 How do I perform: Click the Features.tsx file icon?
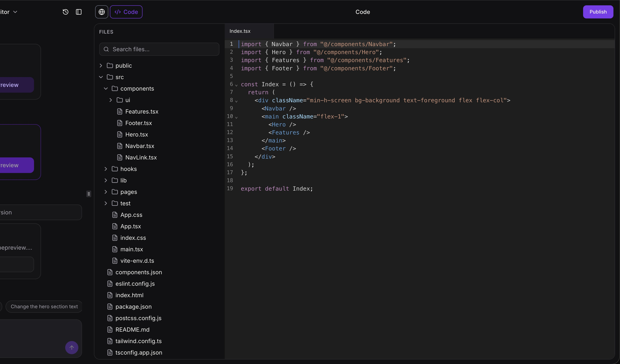pyautogui.click(x=120, y=111)
